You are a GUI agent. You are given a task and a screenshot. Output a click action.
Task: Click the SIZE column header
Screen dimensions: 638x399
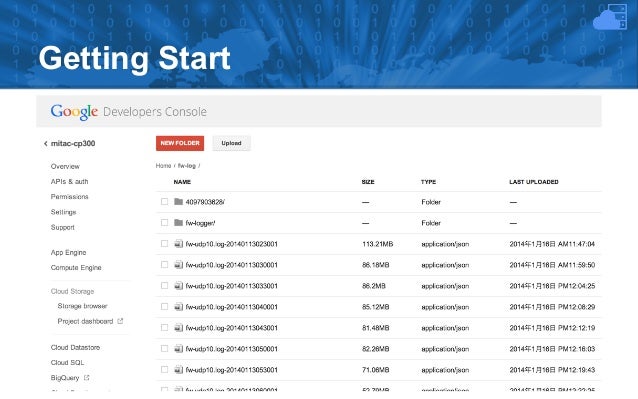tap(368, 182)
